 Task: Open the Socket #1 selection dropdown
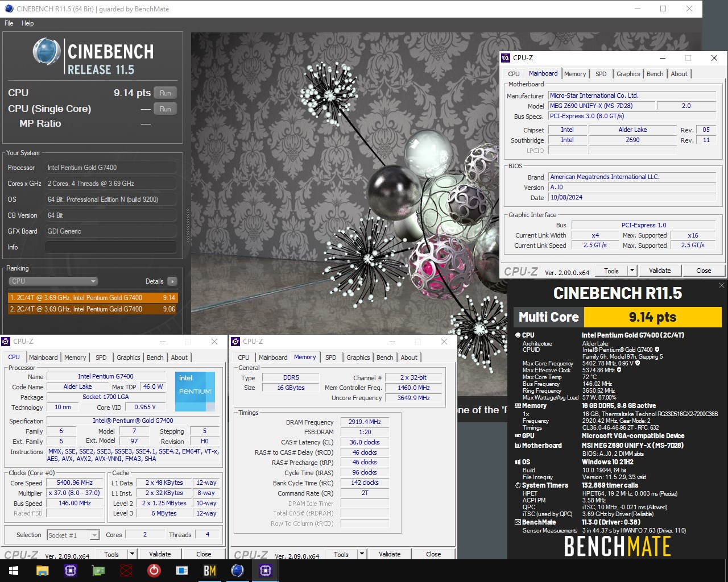73,535
